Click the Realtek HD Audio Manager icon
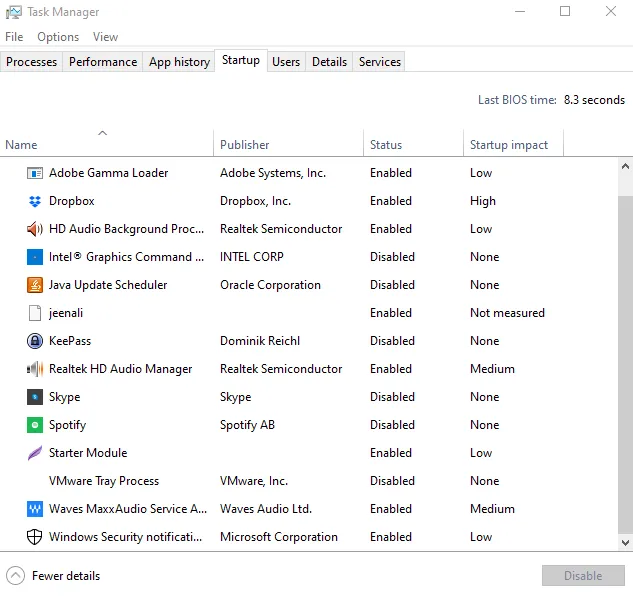The height and width of the screenshot is (597, 633). [x=35, y=369]
